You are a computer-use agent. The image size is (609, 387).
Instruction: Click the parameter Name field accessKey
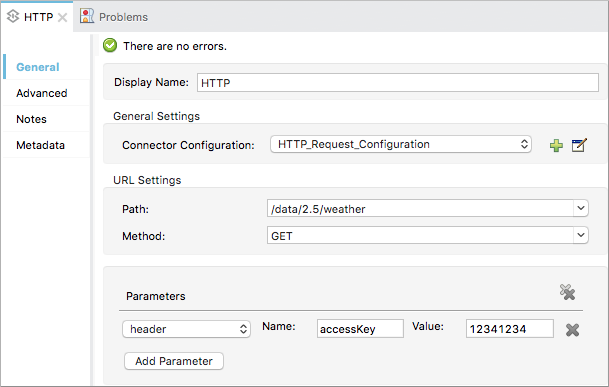[x=360, y=329]
